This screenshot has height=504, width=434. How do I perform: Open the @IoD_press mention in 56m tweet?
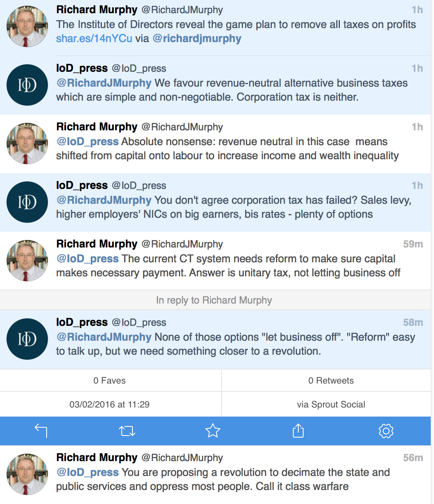87,472
